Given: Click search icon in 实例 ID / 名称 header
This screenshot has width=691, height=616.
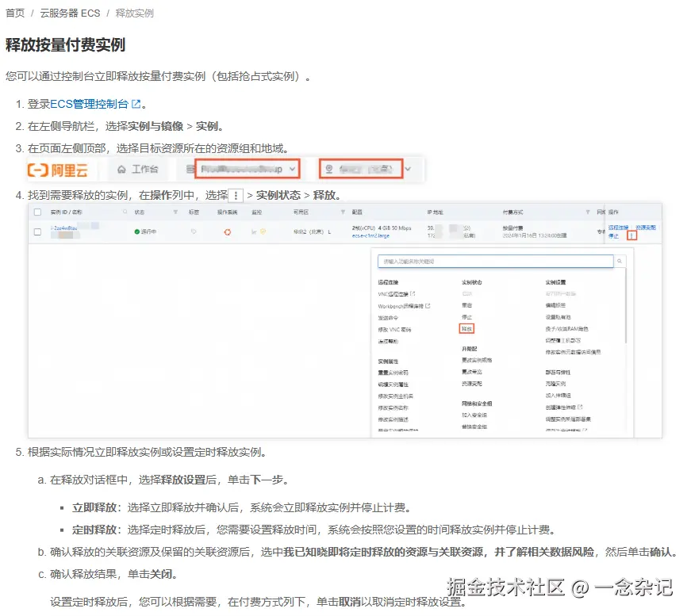Looking at the screenshot, I should 125,212.
